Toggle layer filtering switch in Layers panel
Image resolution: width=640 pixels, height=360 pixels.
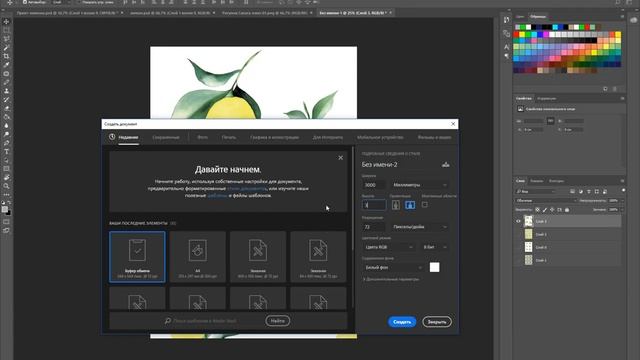tap(623, 190)
